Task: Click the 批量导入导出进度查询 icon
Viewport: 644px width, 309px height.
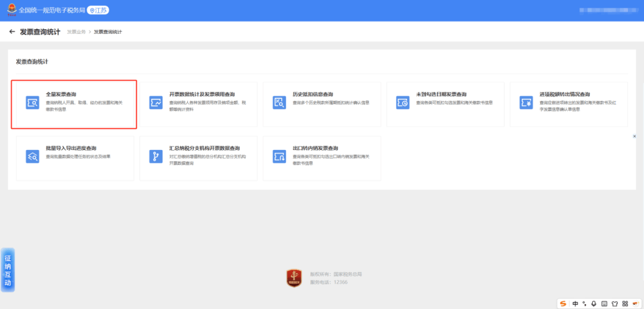Action: click(32, 157)
